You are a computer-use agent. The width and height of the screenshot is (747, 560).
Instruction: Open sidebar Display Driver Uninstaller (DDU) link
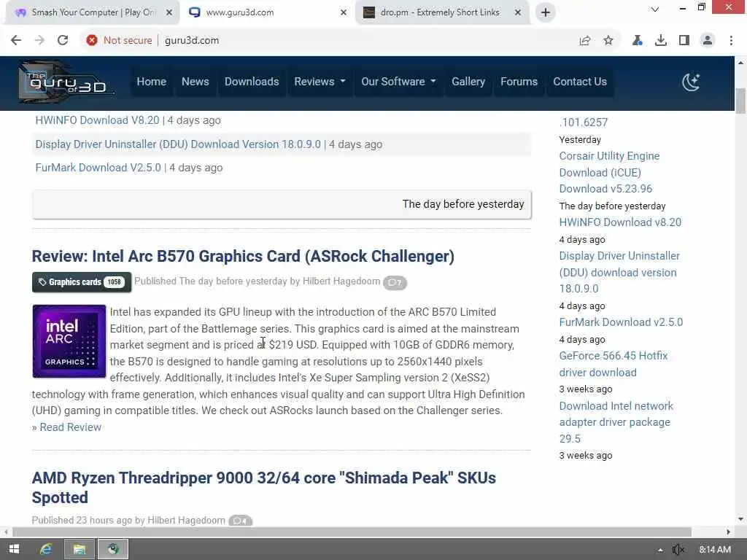(619, 273)
